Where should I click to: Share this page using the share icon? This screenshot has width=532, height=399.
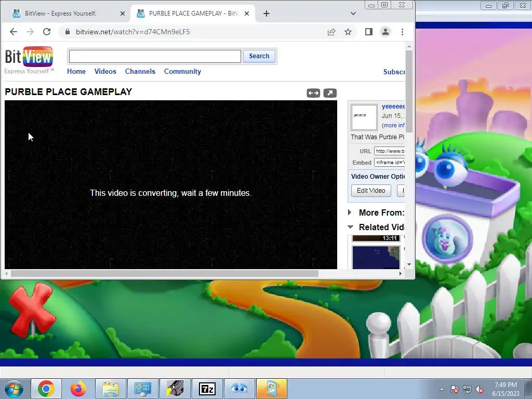(331, 32)
